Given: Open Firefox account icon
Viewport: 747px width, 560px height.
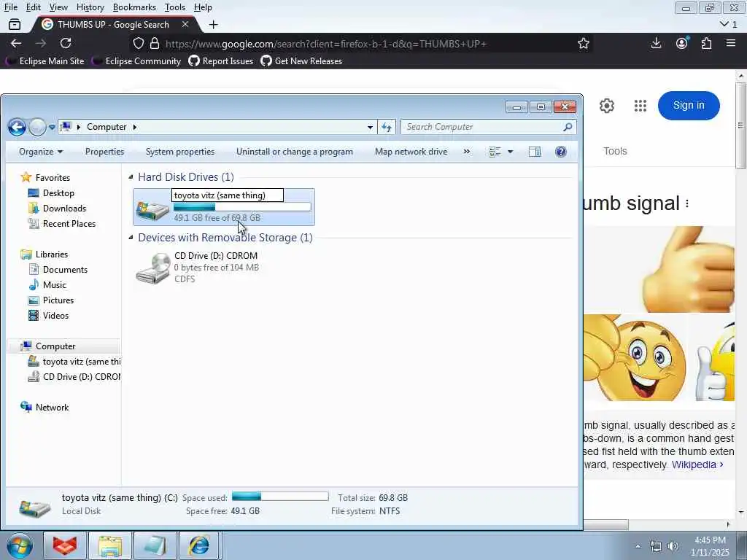Looking at the screenshot, I should click(x=682, y=43).
